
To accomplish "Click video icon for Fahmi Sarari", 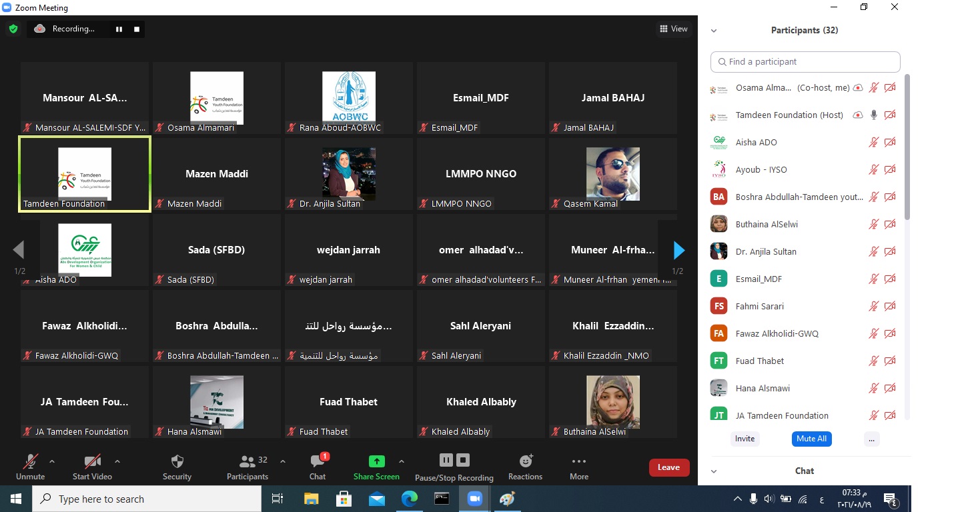I will (x=890, y=306).
